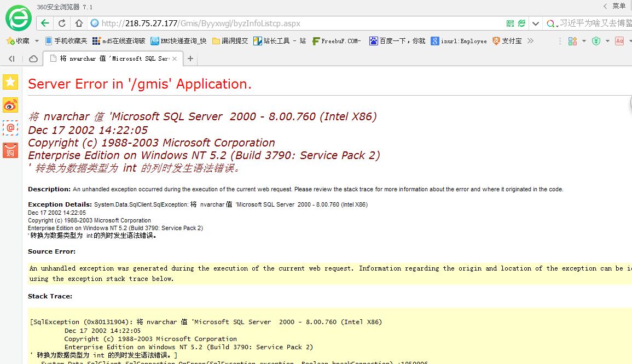Screen dimensions: 632x364
Task: Click the green speed mode icon
Action: tap(521, 24)
